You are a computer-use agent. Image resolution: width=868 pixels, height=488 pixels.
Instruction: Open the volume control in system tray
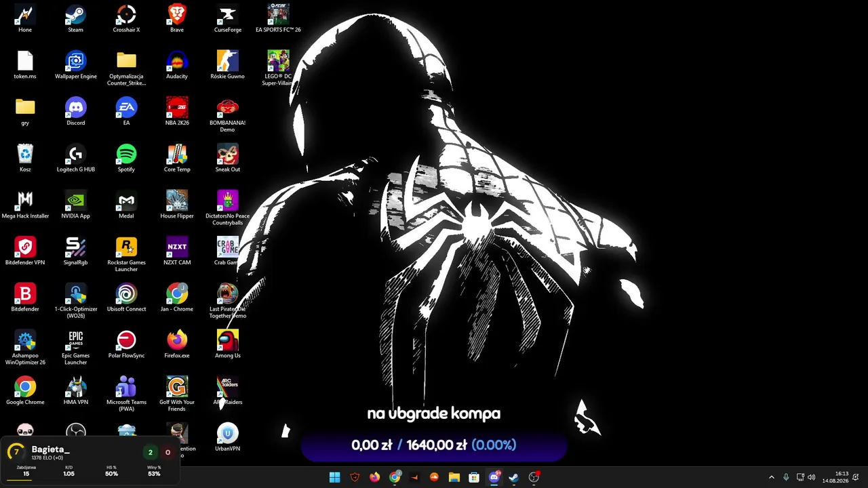tap(812, 477)
